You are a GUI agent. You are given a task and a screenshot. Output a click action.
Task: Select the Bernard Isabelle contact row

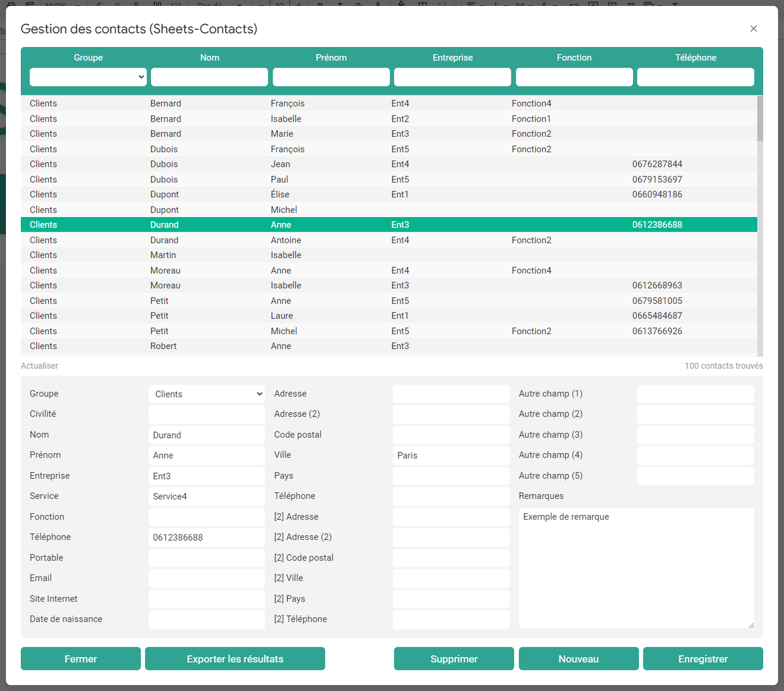[389, 118]
